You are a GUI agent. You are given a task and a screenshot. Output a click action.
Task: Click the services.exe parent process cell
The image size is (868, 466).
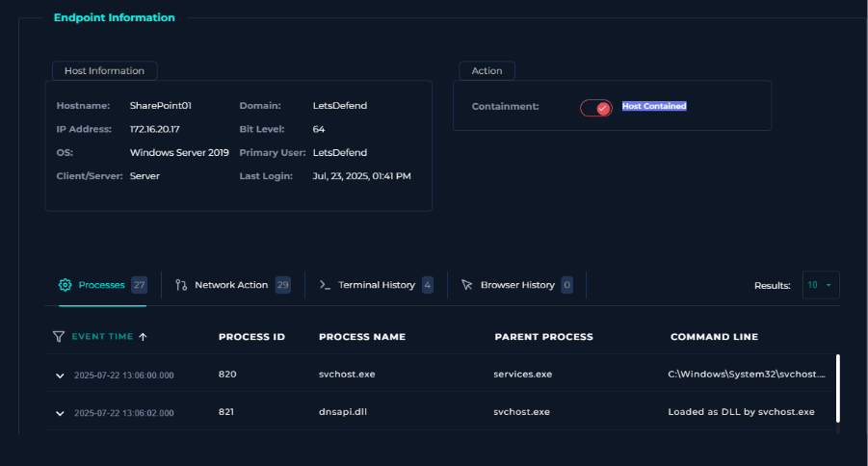coord(522,375)
